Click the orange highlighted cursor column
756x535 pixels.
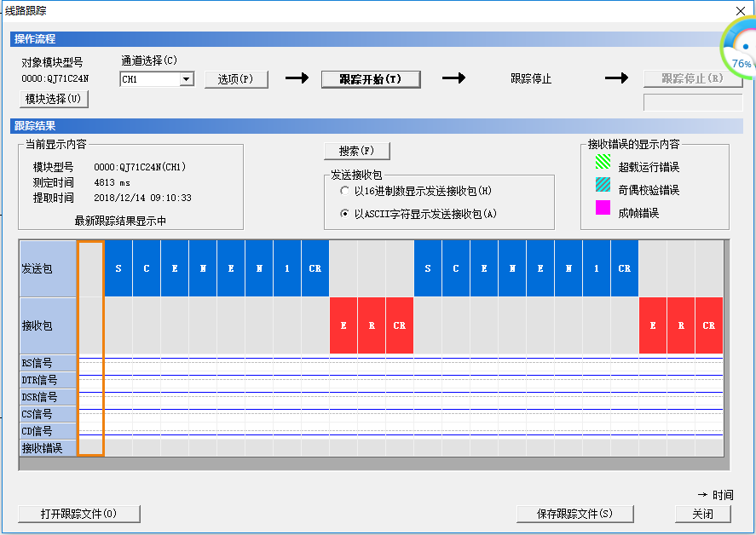tap(90, 348)
